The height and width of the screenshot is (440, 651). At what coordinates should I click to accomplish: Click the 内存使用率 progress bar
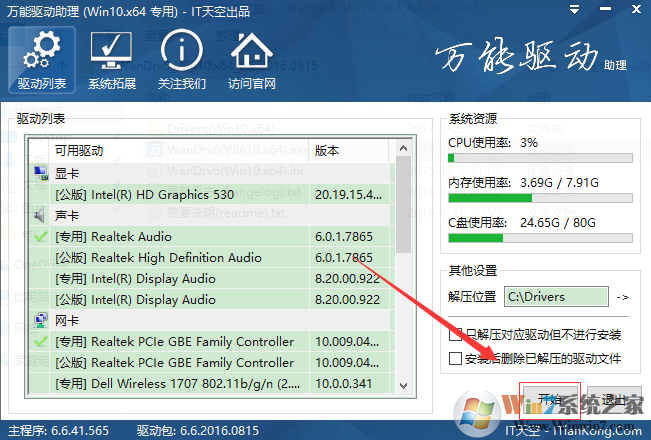coord(540,198)
